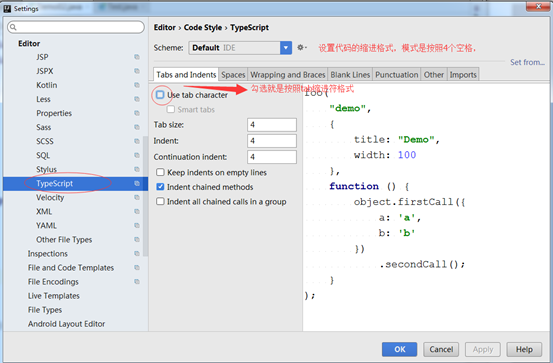Toggle the Smart tabs checkbox
The height and width of the screenshot is (363, 553).
[x=171, y=109]
